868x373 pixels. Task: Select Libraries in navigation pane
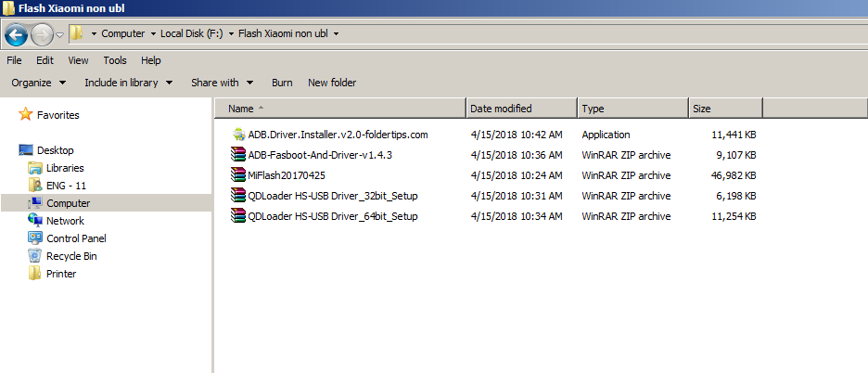pos(65,168)
